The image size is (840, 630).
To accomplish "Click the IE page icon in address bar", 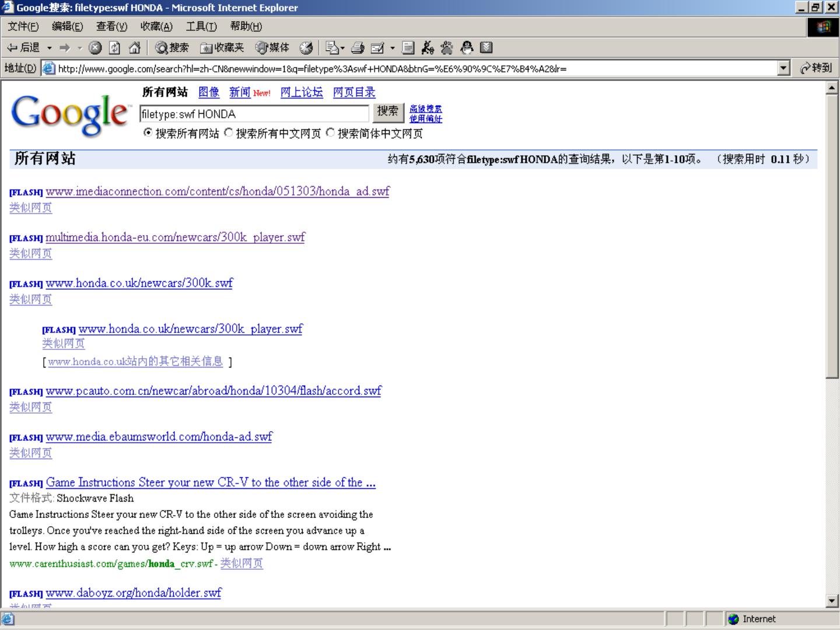I will click(49, 68).
